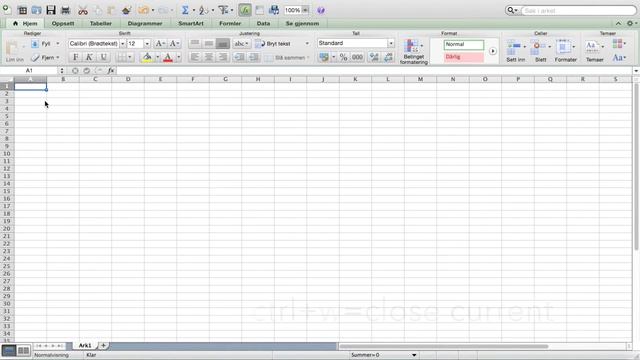Decrease font size with smaller A button
The image size is (640, 360).
pyautogui.click(x=174, y=44)
